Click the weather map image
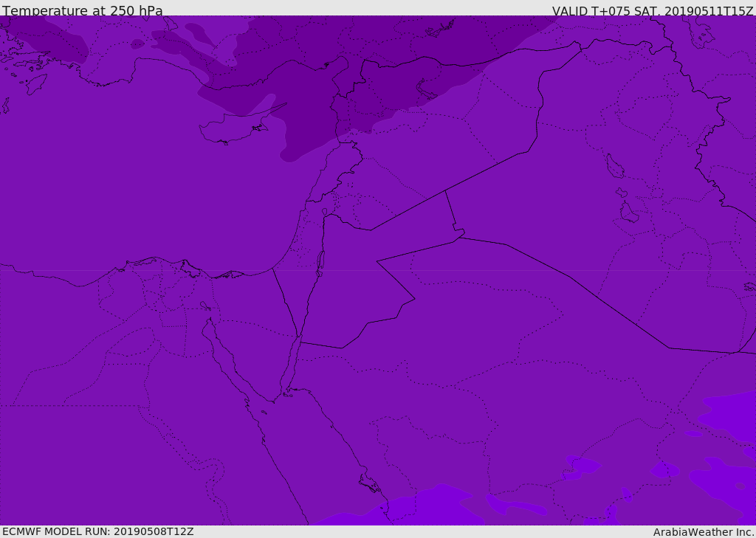Image resolution: width=756 pixels, height=538 pixels. (x=378, y=270)
